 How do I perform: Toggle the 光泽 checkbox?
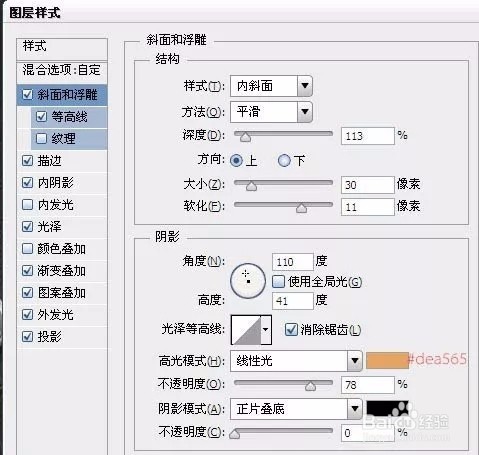[27, 227]
